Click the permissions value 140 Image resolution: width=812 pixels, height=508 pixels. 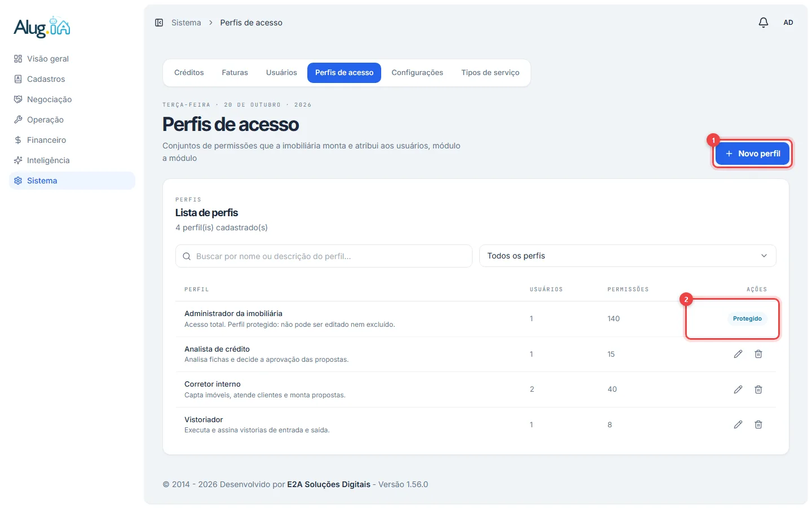(x=614, y=319)
